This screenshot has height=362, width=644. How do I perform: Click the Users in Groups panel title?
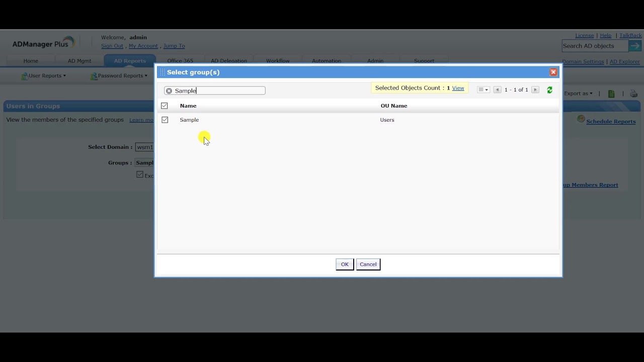coord(33,106)
